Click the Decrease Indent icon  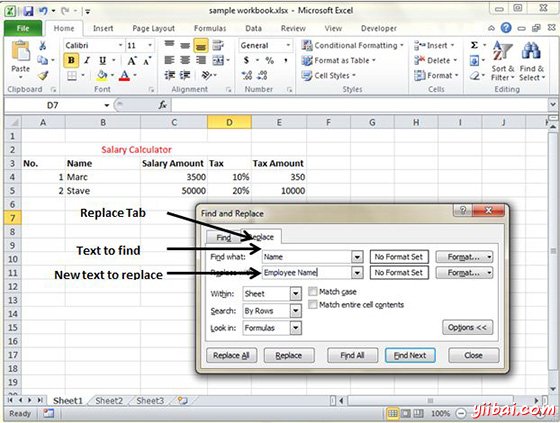(x=169, y=75)
